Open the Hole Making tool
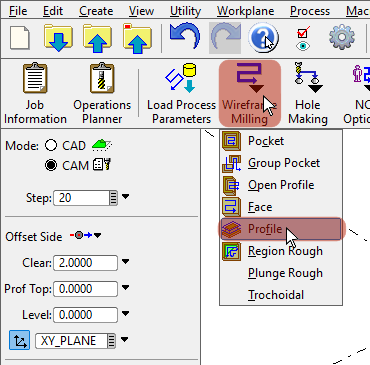This screenshot has height=365, width=370. tap(308, 77)
